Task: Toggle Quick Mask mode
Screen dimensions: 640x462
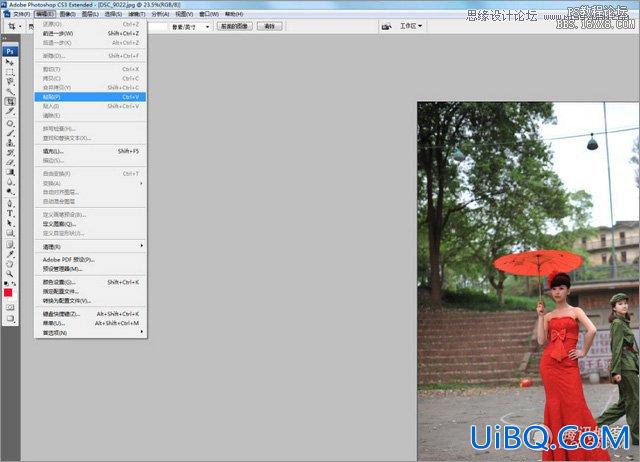Action: pos(10,307)
